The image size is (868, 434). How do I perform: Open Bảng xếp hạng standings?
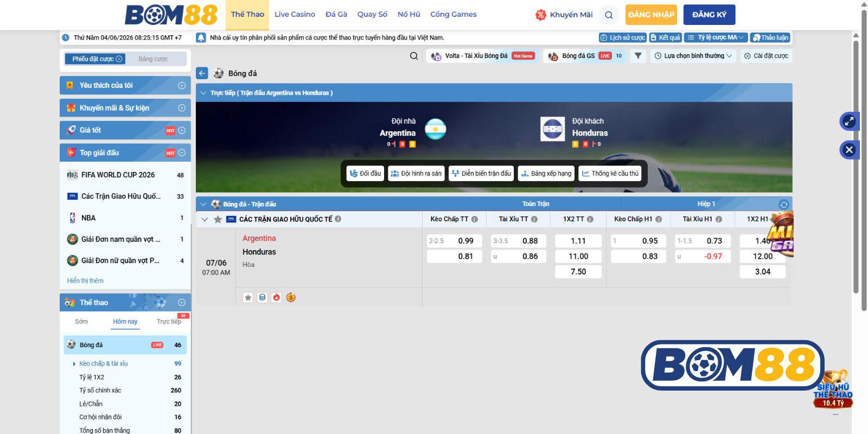tap(546, 174)
